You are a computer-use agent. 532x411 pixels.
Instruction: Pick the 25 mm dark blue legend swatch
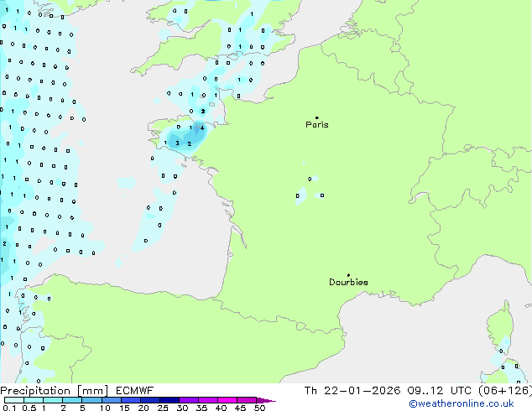point(169,400)
